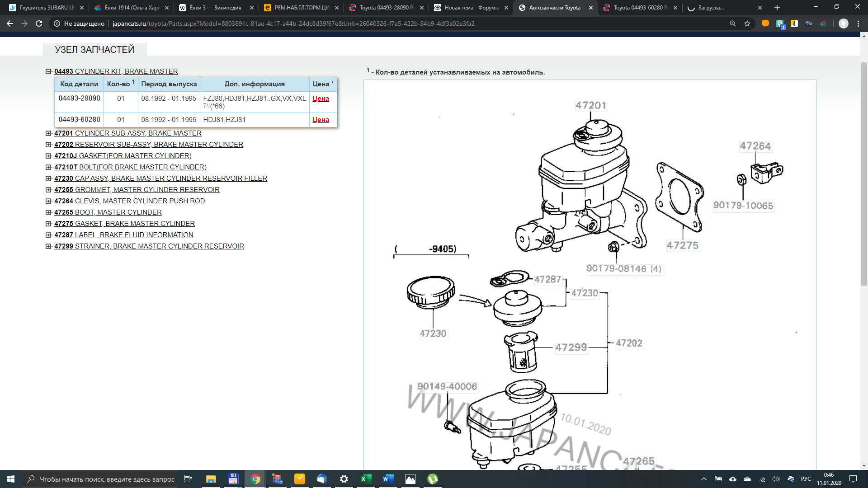Collapse the 04493 CYLINDER KIT node
Viewport: 868px width, 488px height.
click(48, 71)
